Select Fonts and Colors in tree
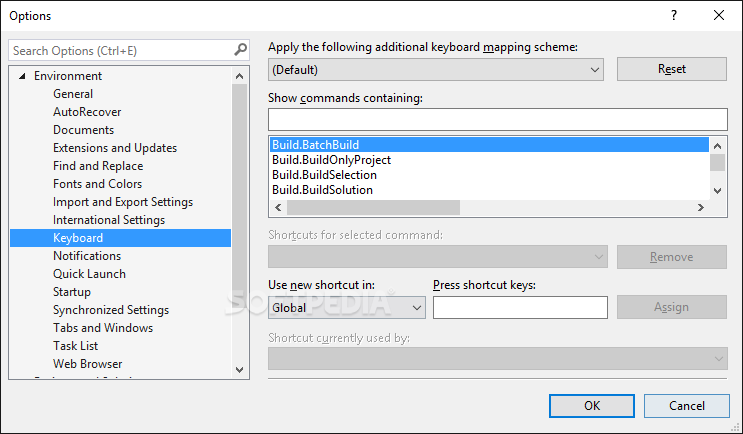The image size is (743, 434). [x=97, y=184]
